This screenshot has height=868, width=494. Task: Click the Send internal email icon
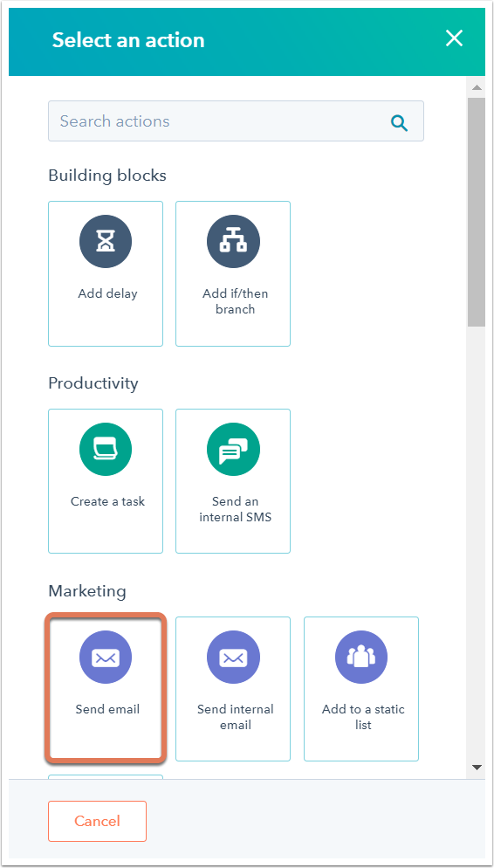tap(233, 658)
